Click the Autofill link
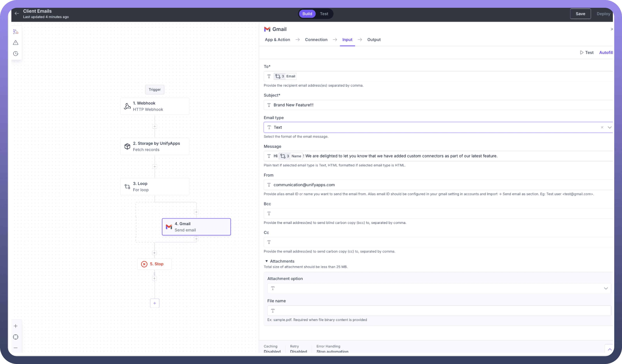The image size is (622, 364). pyautogui.click(x=606, y=52)
